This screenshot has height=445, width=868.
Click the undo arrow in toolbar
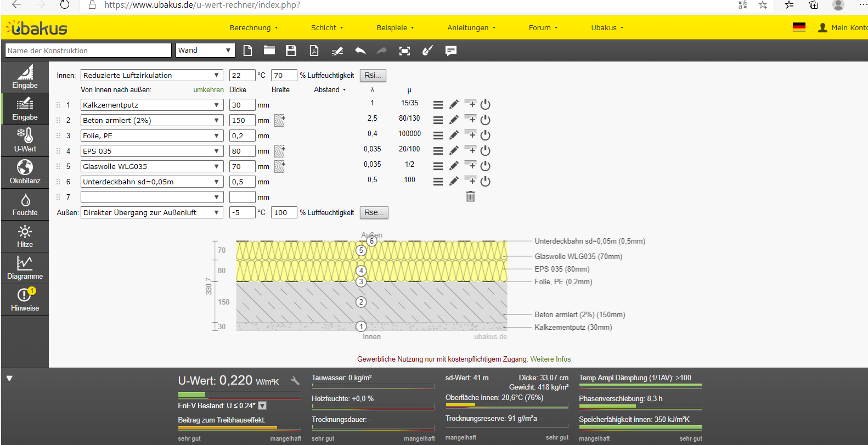(x=360, y=50)
